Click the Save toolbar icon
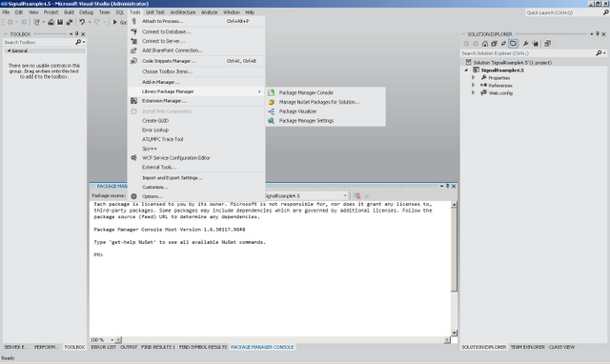Image resolution: width=610 pixels, height=364 pixels. (60, 22)
